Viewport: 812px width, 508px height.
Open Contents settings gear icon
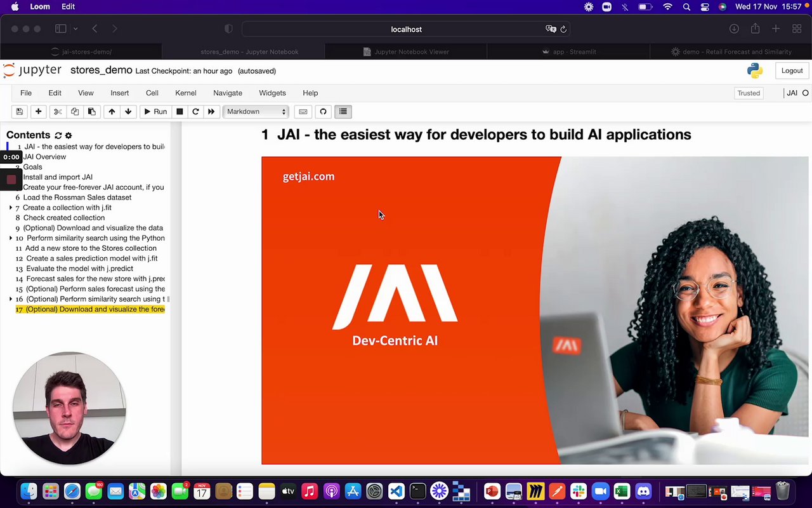(x=69, y=135)
